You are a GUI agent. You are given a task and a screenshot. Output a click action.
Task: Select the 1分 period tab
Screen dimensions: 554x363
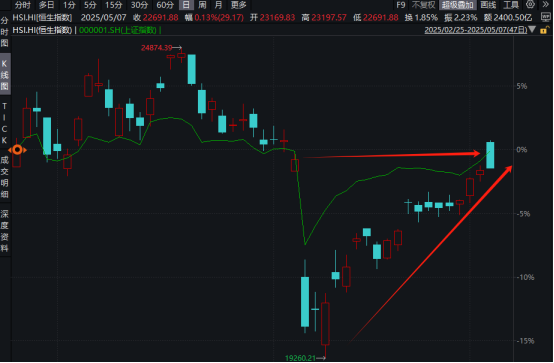point(70,5)
